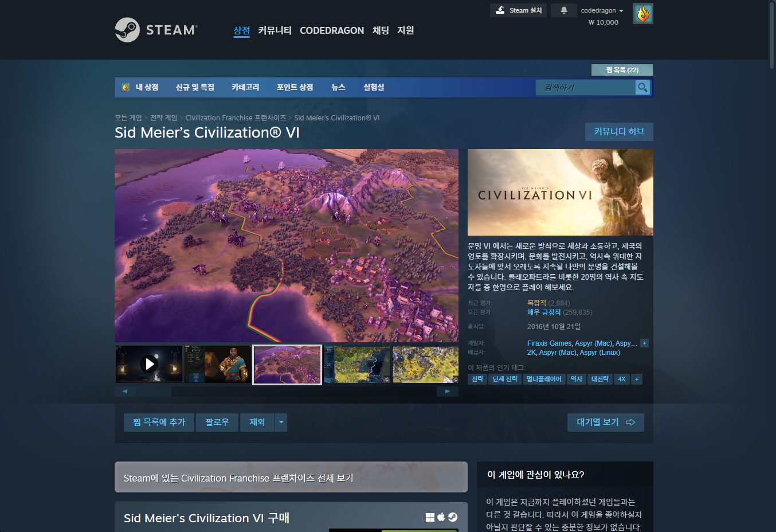Click the main purple landscape screenshot
Viewport: 776px width, 532px height.
[287, 246]
